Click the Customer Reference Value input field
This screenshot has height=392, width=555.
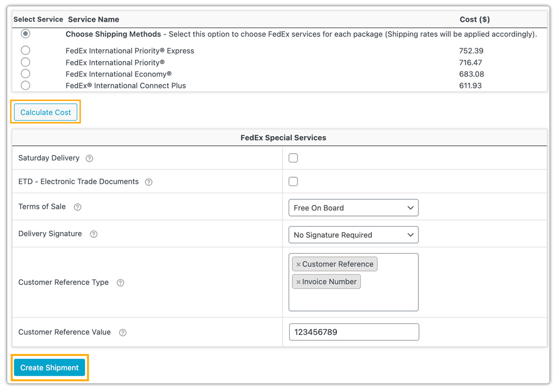354,332
